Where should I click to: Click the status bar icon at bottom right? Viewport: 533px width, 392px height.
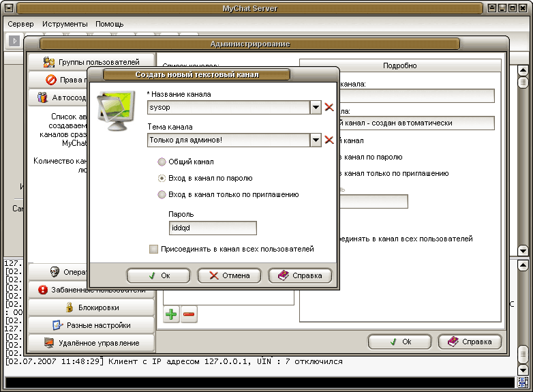523,382
